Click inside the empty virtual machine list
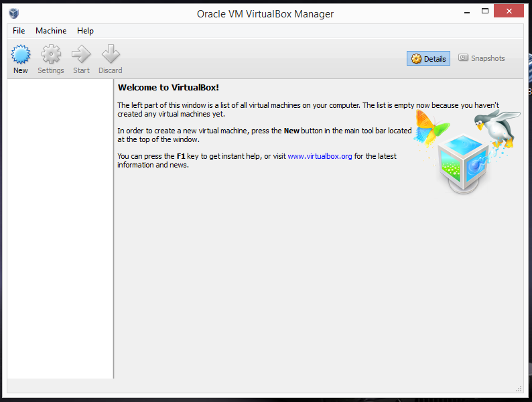532x402 pixels. point(60,228)
